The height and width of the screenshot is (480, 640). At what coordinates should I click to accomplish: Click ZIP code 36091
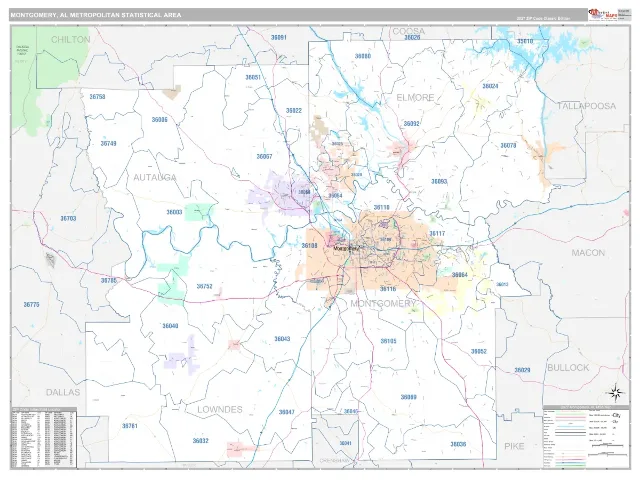coord(279,38)
